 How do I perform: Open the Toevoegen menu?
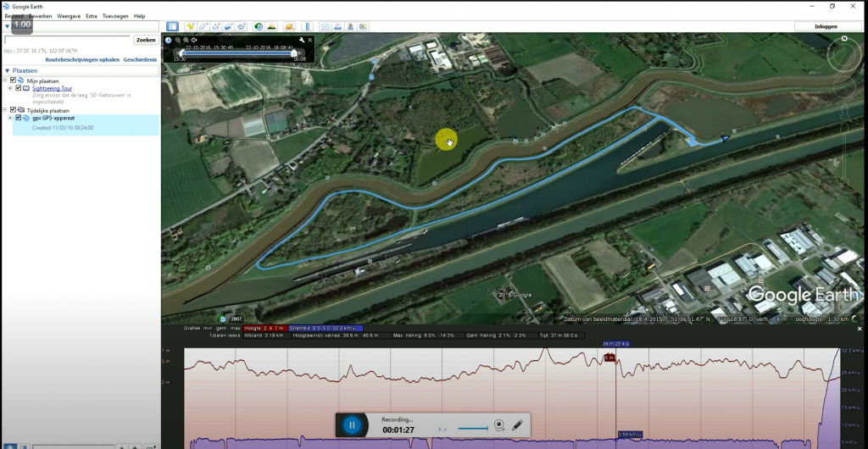coord(114,16)
